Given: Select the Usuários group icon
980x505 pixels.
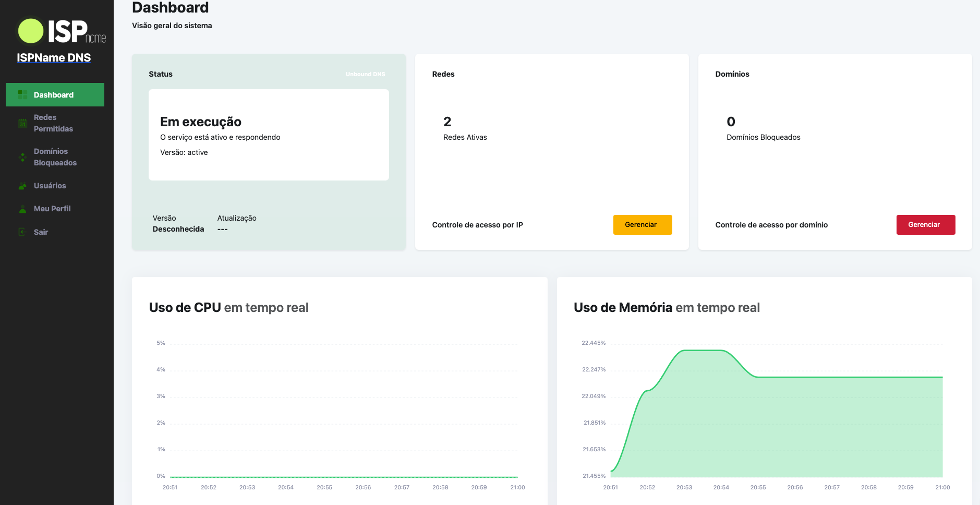Looking at the screenshot, I should tap(22, 185).
